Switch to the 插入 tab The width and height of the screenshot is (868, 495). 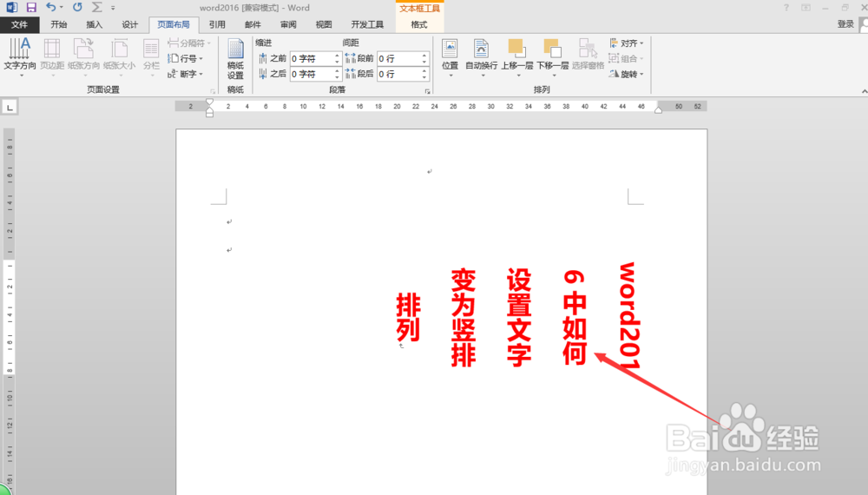pos(95,24)
